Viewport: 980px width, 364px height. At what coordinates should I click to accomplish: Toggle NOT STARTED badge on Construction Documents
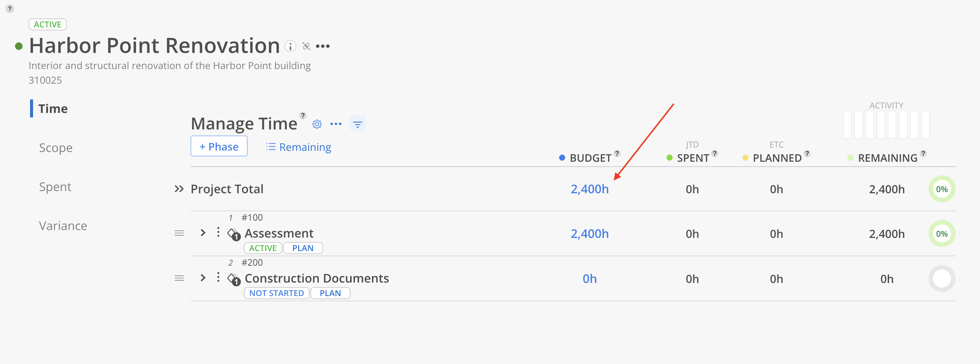277,293
